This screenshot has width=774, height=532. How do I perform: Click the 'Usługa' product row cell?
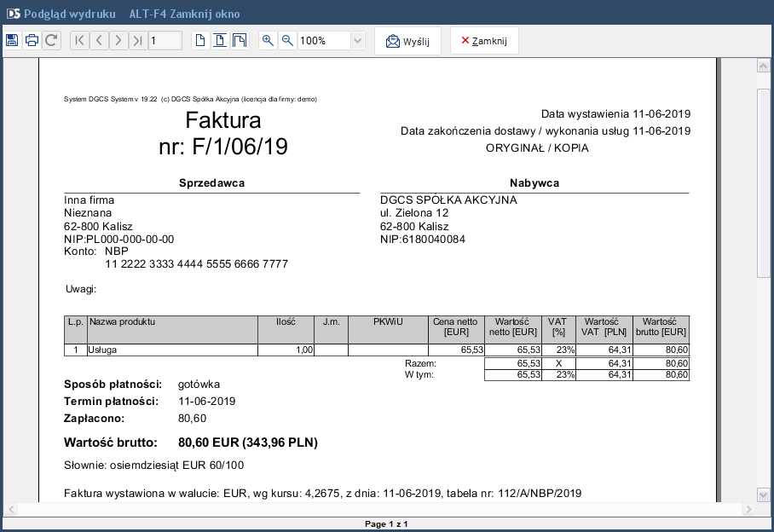pos(172,350)
